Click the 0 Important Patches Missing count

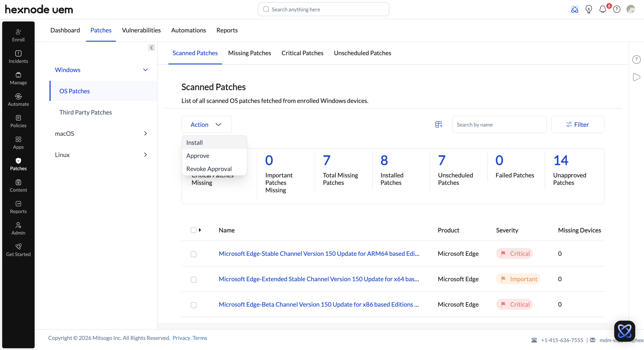point(269,160)
